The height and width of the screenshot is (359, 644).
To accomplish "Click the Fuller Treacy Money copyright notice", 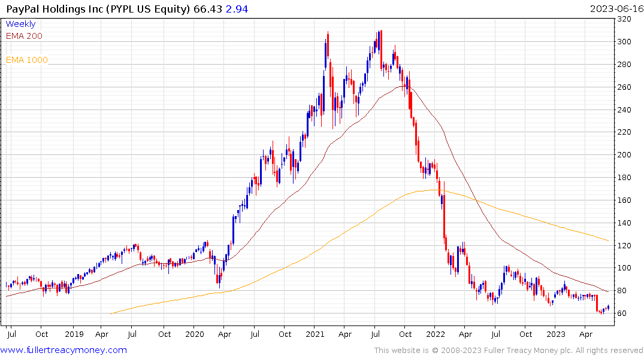I will [x=509, y=351].
